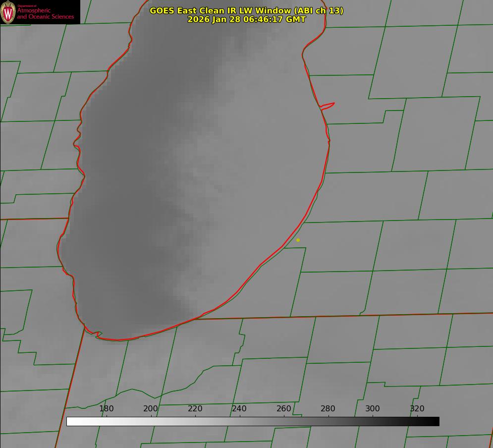This screenshot has height=448, width=493.
Task: Click the 260 colorbar tick label
Action: (x=284, y=409)
